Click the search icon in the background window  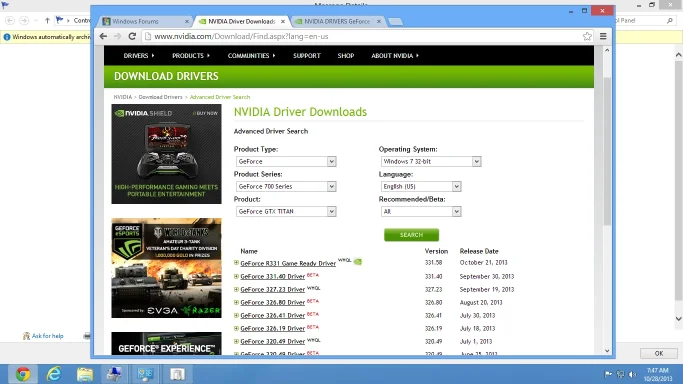coord(669,20)
